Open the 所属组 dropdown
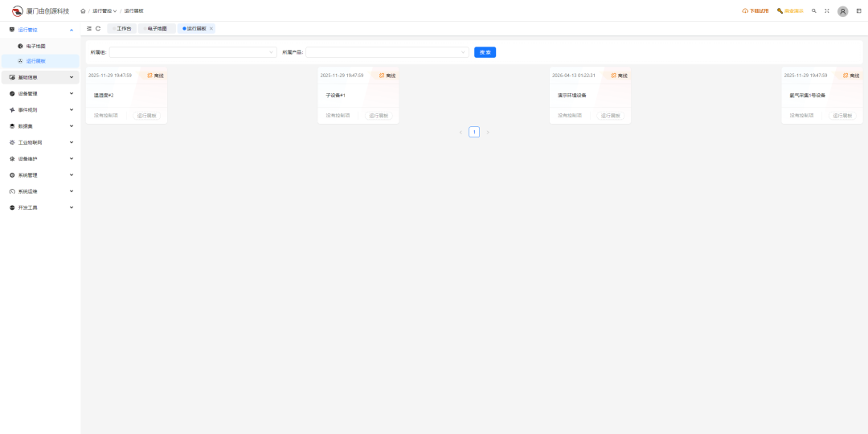The width and height of the screenshot is (868, 434). (x=193, y=52)
